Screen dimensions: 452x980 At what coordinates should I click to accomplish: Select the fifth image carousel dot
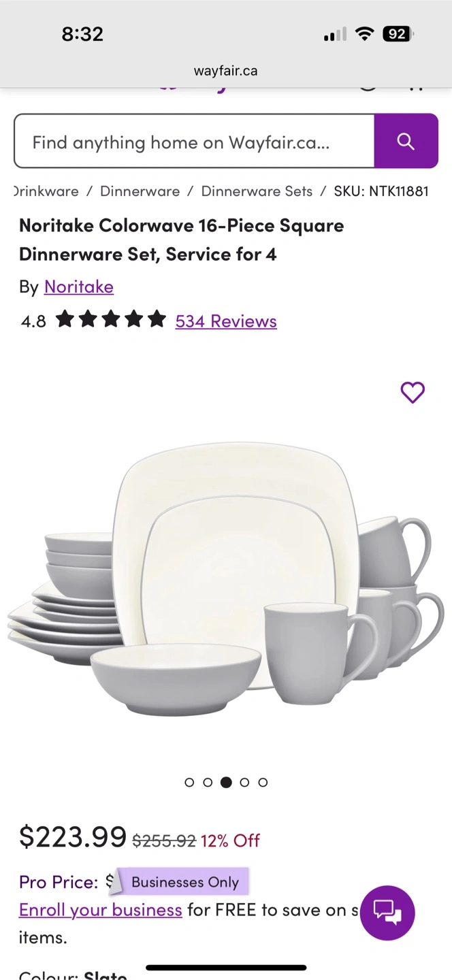(263, 783)
